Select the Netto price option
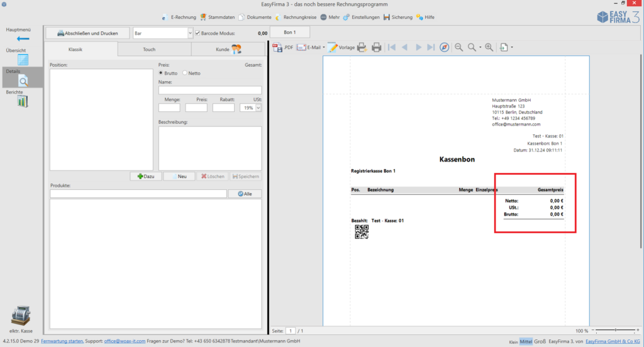Image resolution: width=644 pixels, height=347 pixels. coord(185,73)
